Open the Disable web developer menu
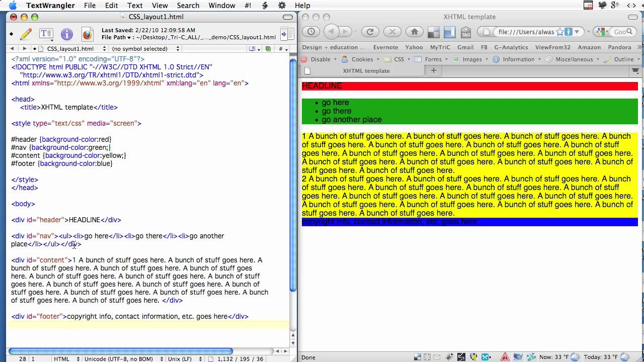644x362 pixels. (x=319, y=59)
